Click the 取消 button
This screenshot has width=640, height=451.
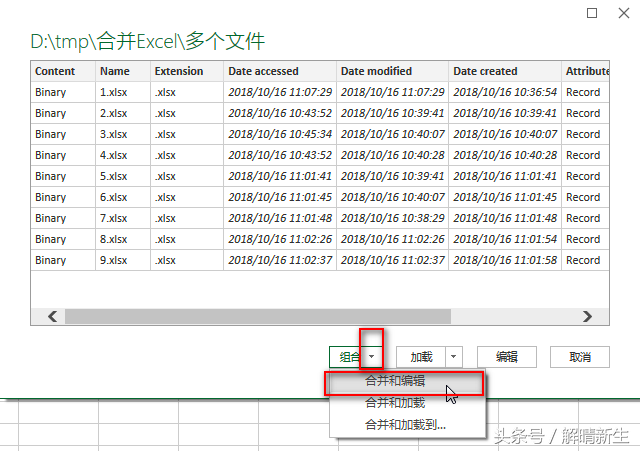tap(580, 357)
